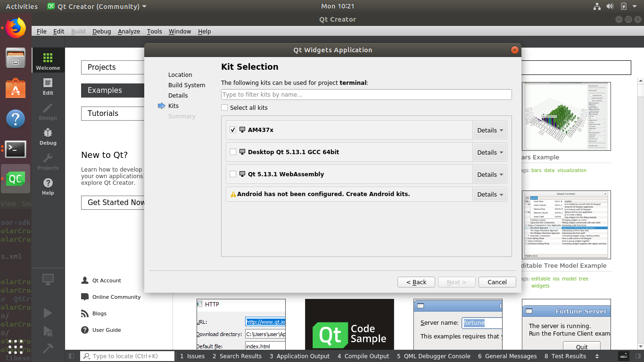Click the User Guide question icon

[85, 330]
